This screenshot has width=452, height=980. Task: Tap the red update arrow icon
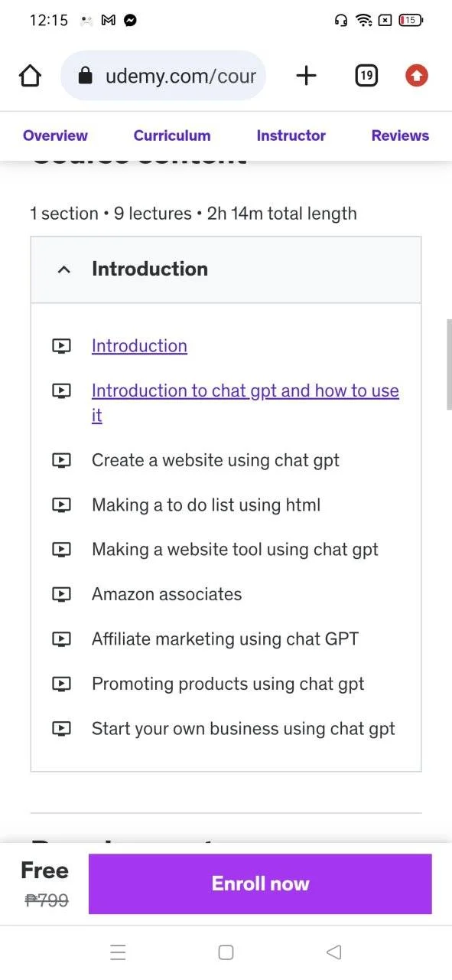[417, 76]
